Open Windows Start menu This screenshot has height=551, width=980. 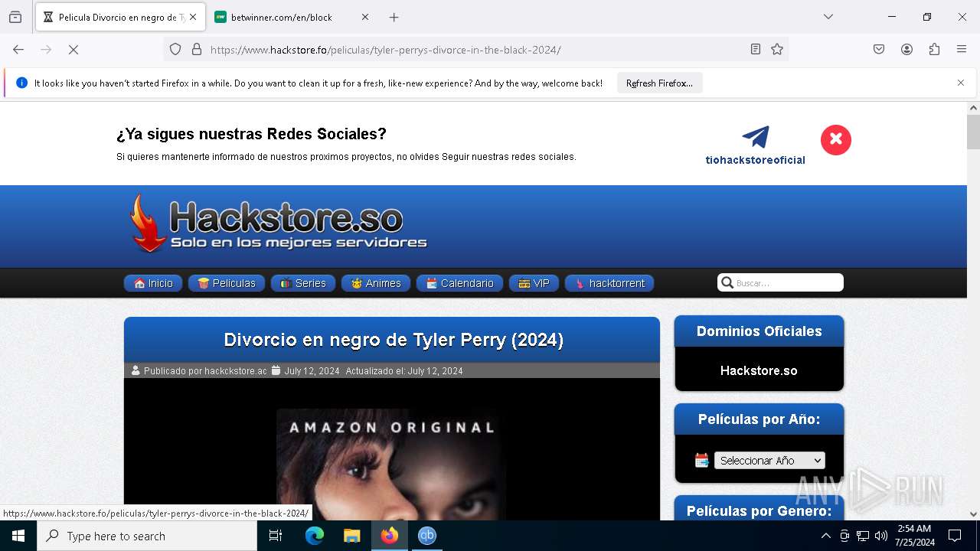(x=18, y=536)
